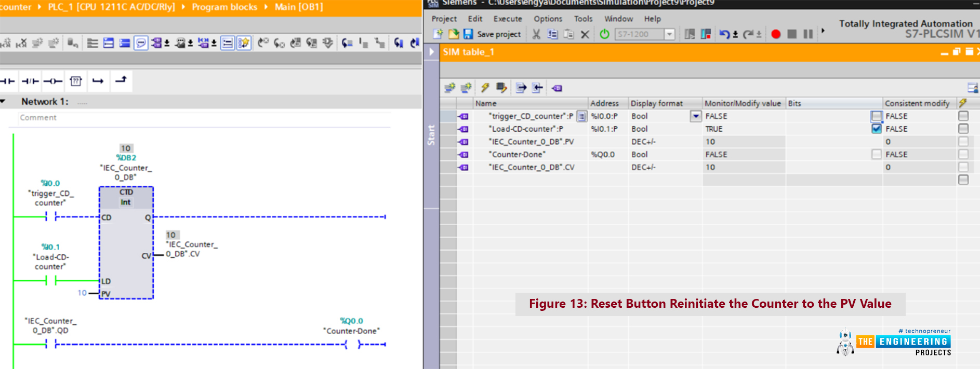This screenshot has height=369, width=980.
Task: Tick consistent modify box for trigger_CD_counter row
Action: (963, 116)
